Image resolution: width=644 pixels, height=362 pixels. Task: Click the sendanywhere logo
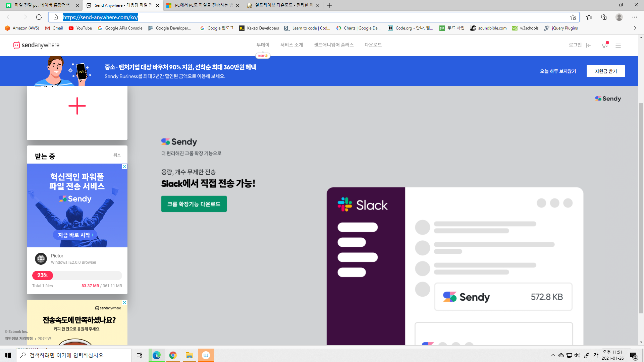coord(36,45)
